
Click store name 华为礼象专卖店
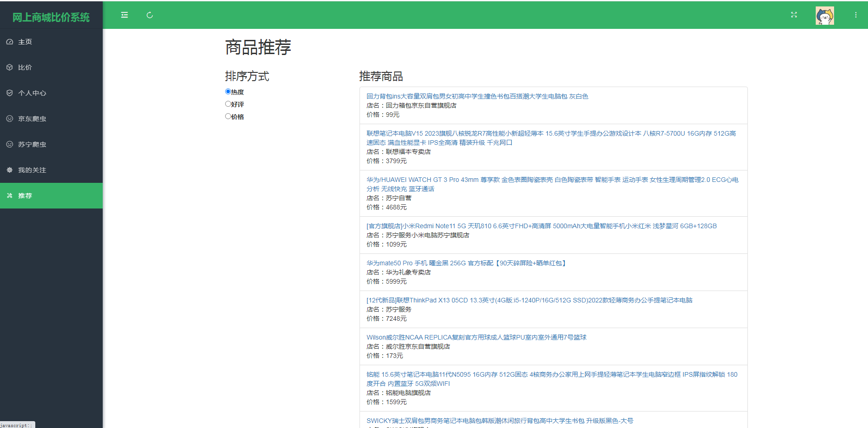coord(408,272)
